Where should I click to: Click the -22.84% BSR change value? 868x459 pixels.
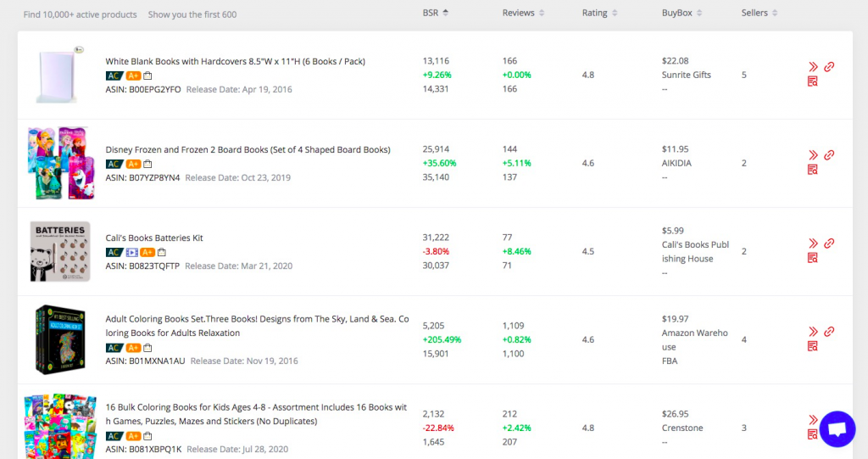tap(438, 428)
